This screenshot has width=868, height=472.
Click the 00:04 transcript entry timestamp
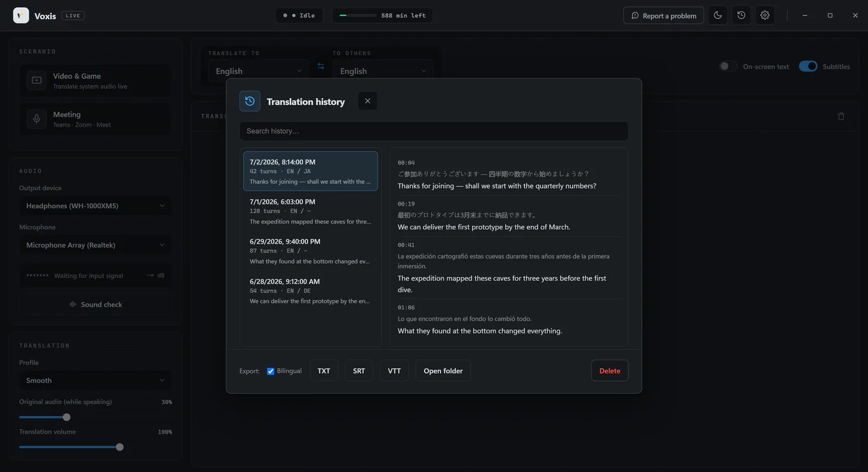click(406, 163)
